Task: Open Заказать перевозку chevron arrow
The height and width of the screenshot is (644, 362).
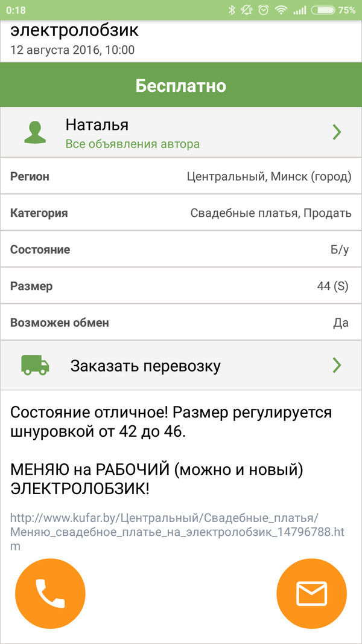Action: coord(337,364)
